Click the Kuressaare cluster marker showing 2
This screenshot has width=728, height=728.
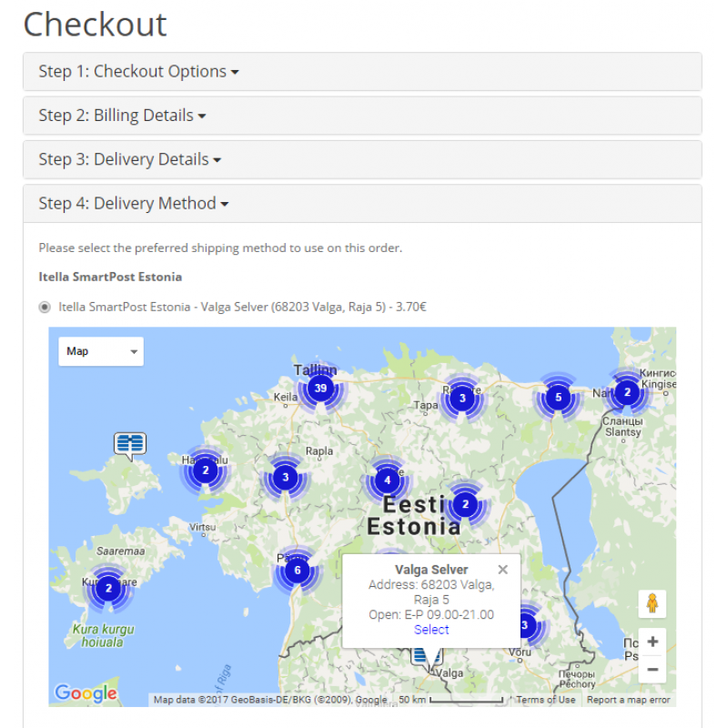click(108, 588)
